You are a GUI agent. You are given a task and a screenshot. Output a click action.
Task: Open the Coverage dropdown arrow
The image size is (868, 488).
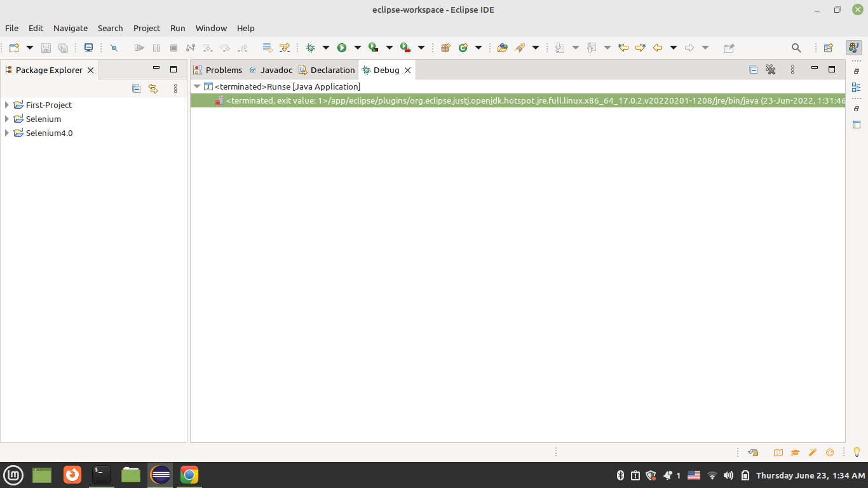pos(390,48)
